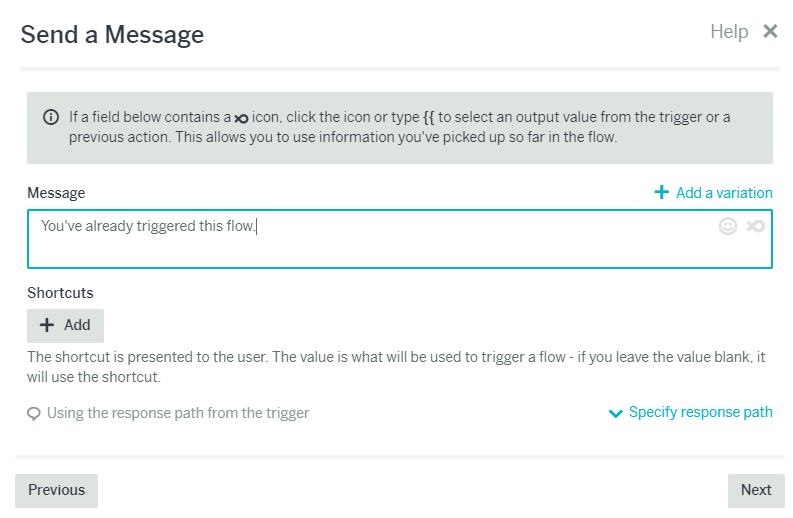Click the Message field label
This screenshot has height=518, width=793.
56,193
